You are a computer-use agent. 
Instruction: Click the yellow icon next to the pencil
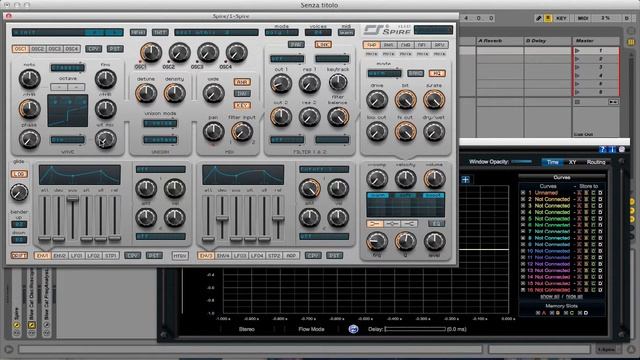tap(548, 18)
